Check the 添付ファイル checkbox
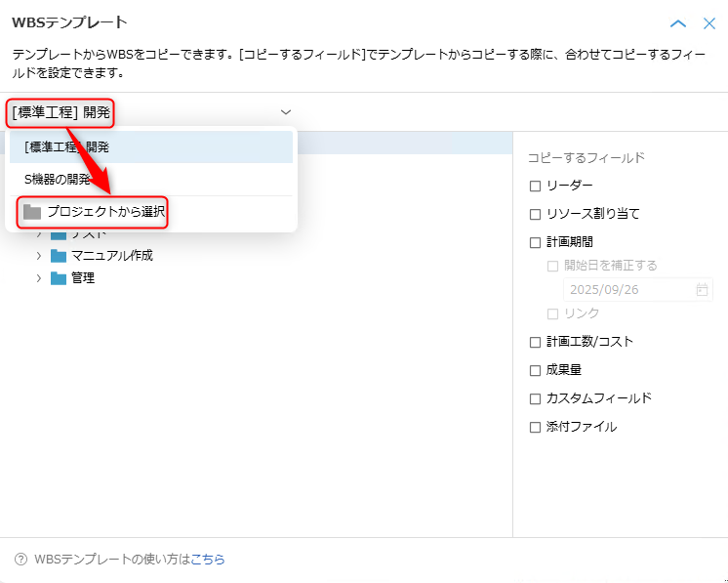728x583 pixels. pyautogui.click(x=535, y=427)
